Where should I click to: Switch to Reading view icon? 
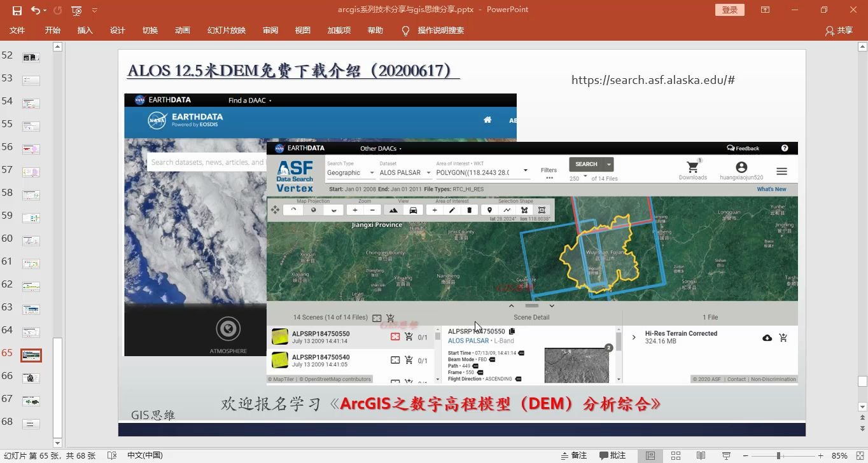click(701, 455)
